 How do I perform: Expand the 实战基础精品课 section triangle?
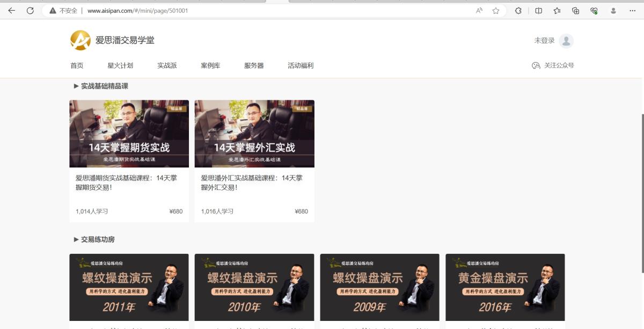tap(75, 86)
